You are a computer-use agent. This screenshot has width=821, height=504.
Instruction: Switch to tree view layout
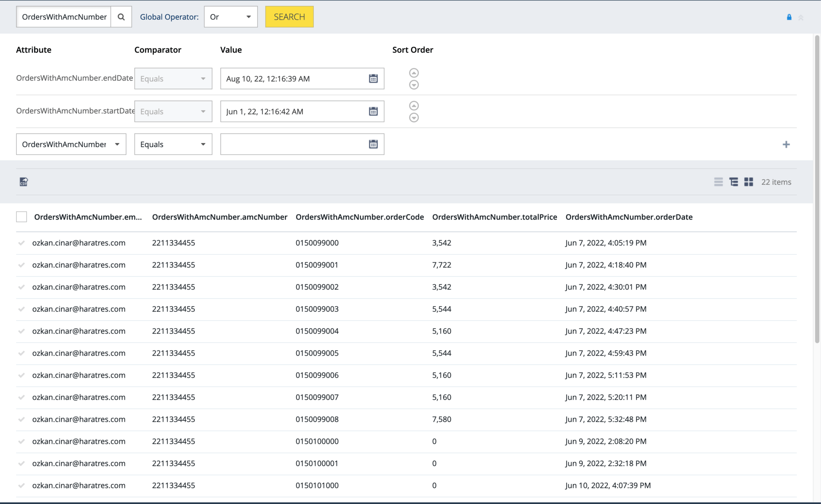(733, 182)
